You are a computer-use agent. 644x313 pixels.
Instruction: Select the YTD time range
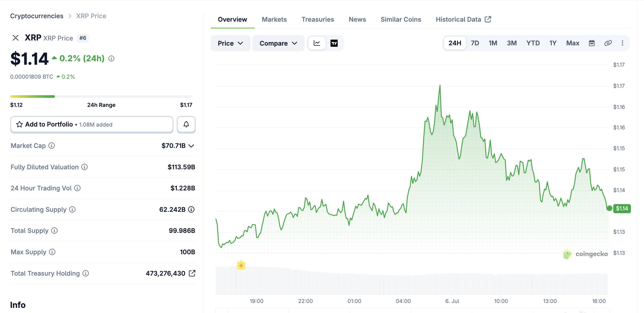point(533,43)
